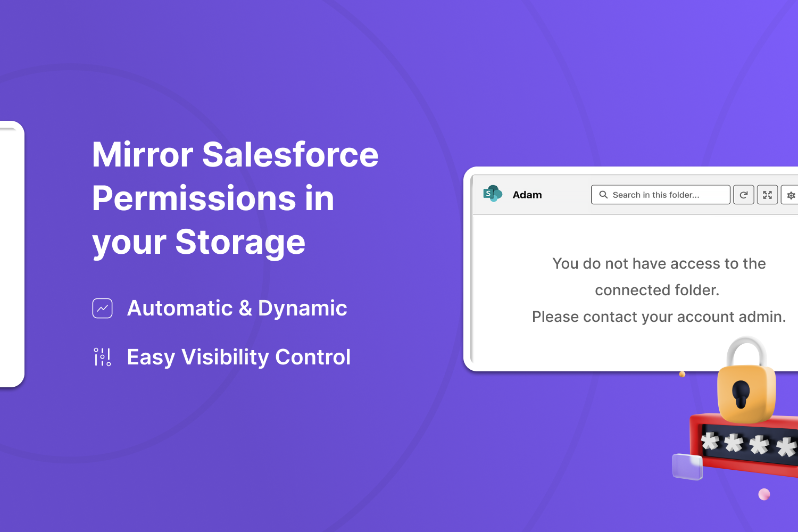Click the small orange dot near padlock
The width and height of the screenshot is (798, 532).
click(x=682, y=375)
